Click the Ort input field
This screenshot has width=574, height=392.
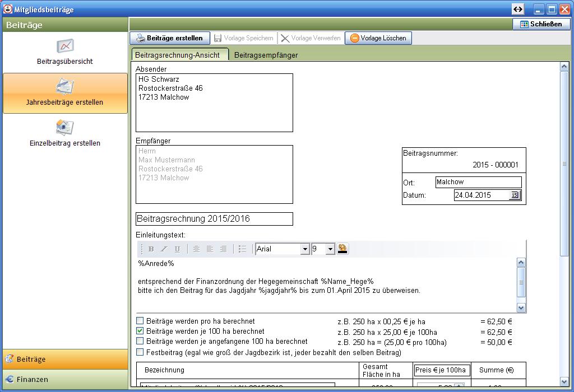tap(478, 182)
